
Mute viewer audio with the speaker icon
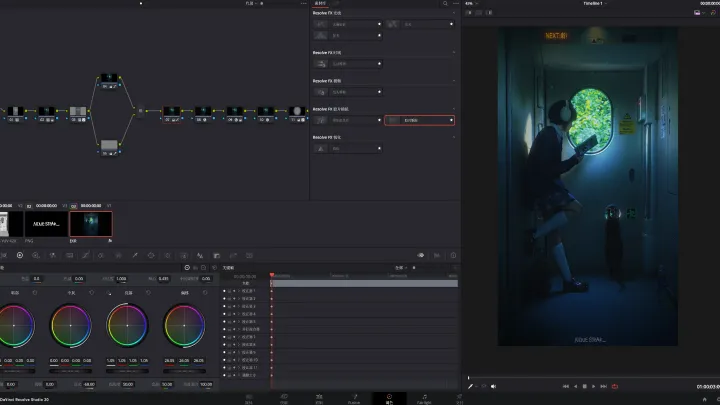pyautogui.click(x=494, y=387)
